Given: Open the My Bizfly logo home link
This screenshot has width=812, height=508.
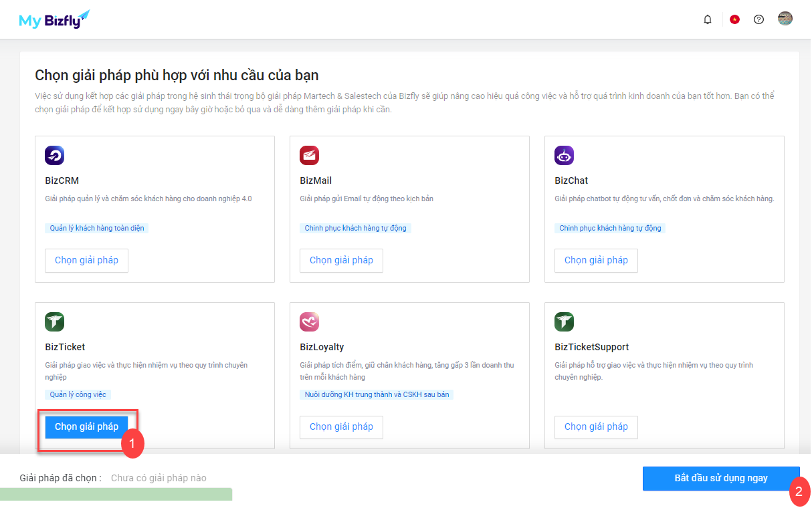Looking at the screenshot, I should pyautogui.click(x=54, y=19).
